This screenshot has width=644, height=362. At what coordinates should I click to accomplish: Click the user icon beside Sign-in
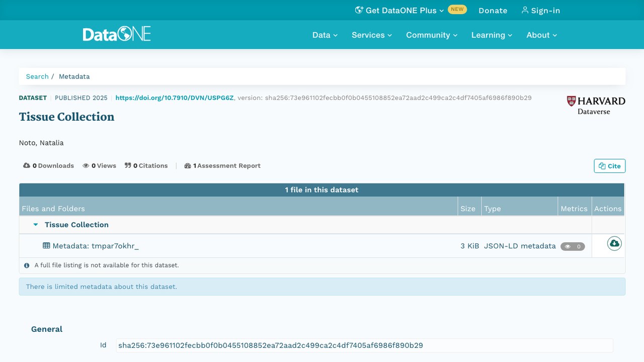[525, 10]
